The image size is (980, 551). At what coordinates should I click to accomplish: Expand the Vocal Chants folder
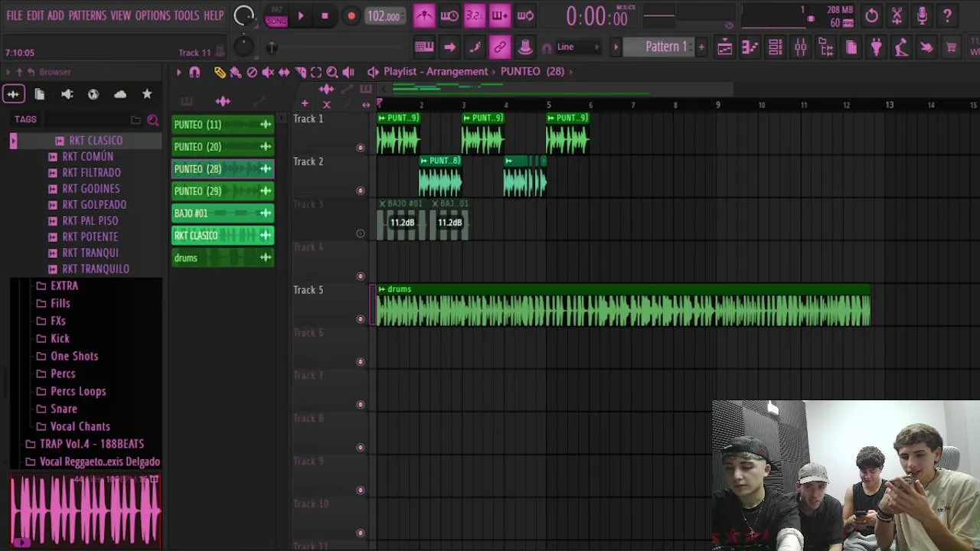[80, 426]
